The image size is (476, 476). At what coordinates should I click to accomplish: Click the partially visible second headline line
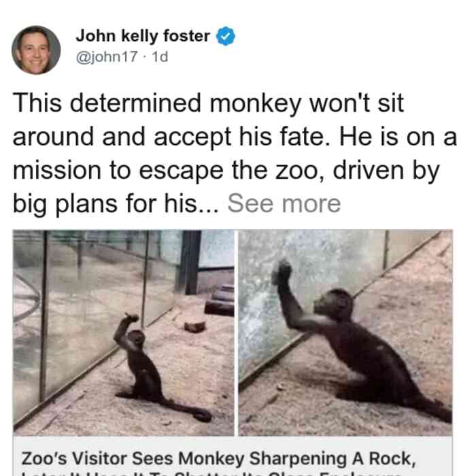(x=212, y=473)
